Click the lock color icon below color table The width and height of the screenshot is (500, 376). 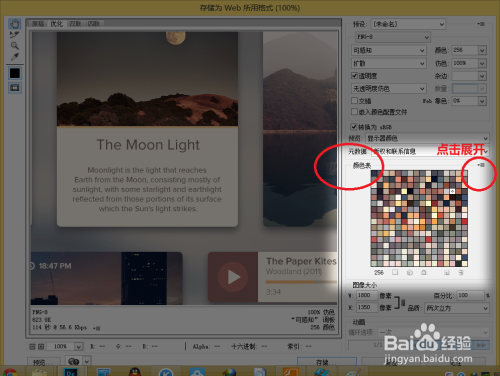(x=423, y=273)
